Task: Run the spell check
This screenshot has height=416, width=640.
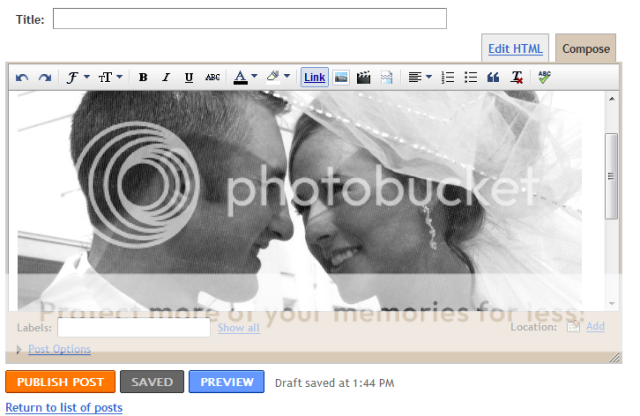Action: tap(544, 77)
